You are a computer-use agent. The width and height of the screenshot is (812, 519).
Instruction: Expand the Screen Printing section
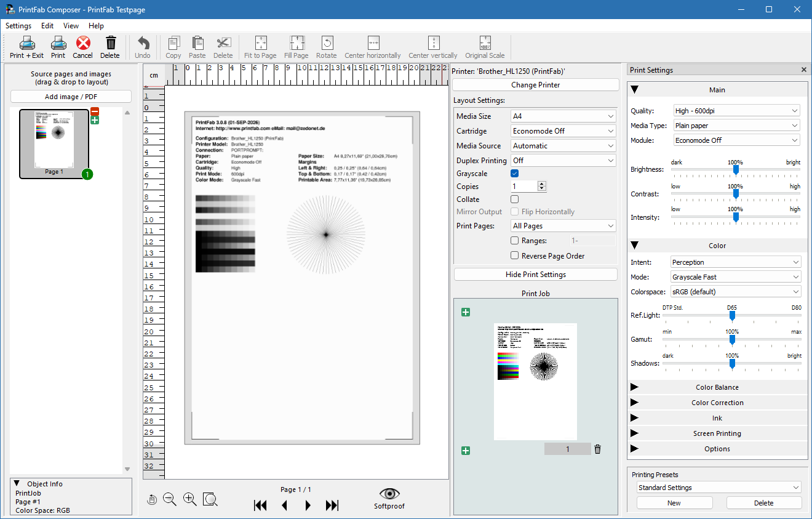tap(717, 433)
